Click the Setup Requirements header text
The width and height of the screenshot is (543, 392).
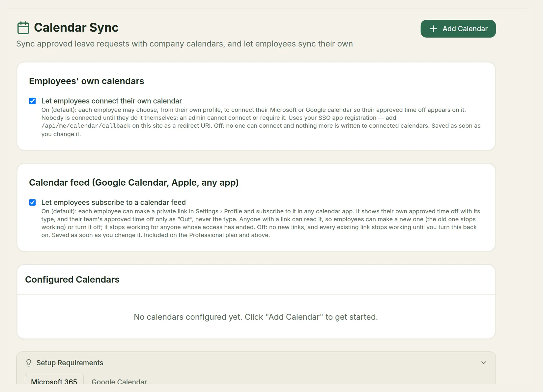tap(70, 363)
